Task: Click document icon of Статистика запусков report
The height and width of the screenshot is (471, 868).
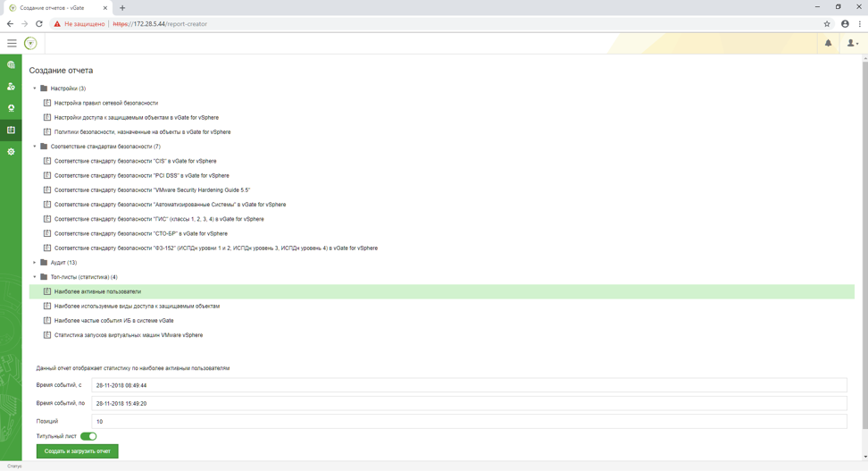Action: click(x=47, y=334)
